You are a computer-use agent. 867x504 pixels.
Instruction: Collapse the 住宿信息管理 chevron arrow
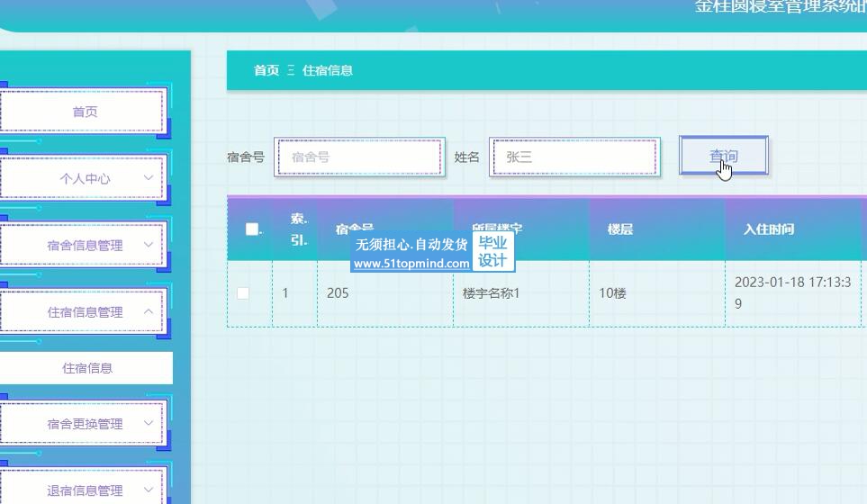click(149, 311)
